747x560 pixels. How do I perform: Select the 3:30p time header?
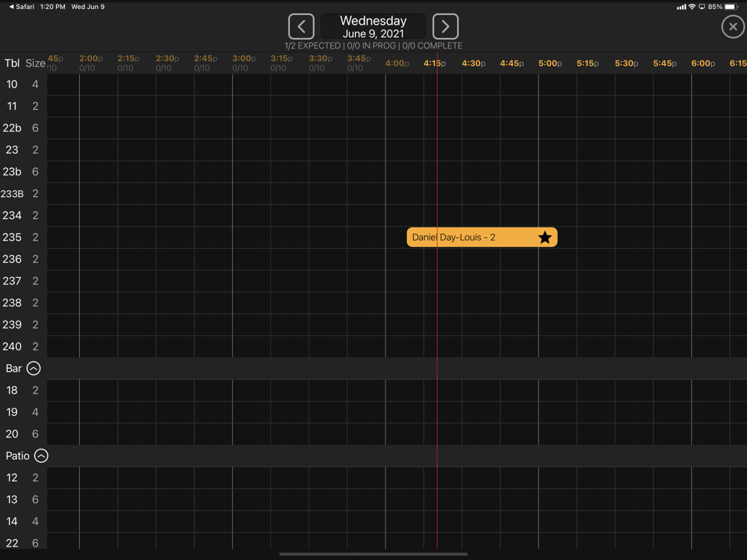(x=320, y=58)
